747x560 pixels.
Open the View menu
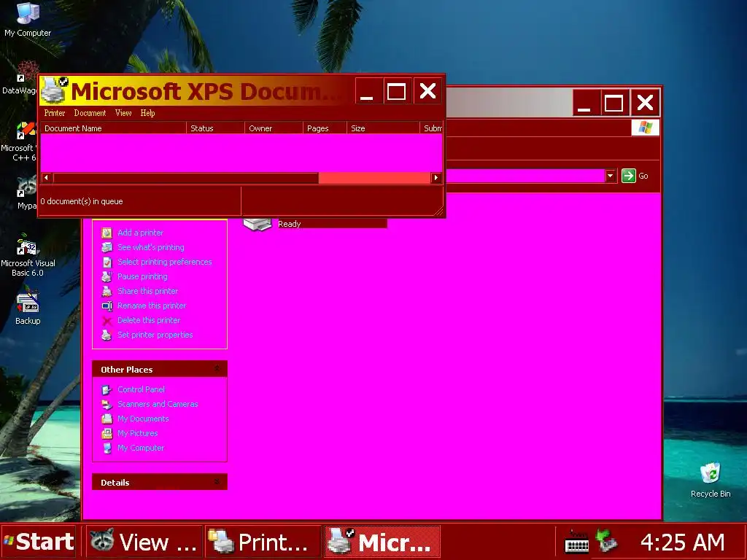coord(123,113)
